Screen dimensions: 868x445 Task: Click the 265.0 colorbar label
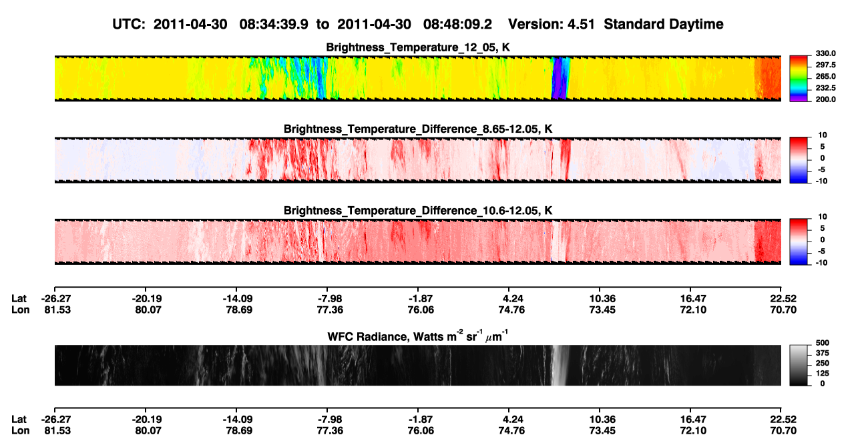click(825, 77)
